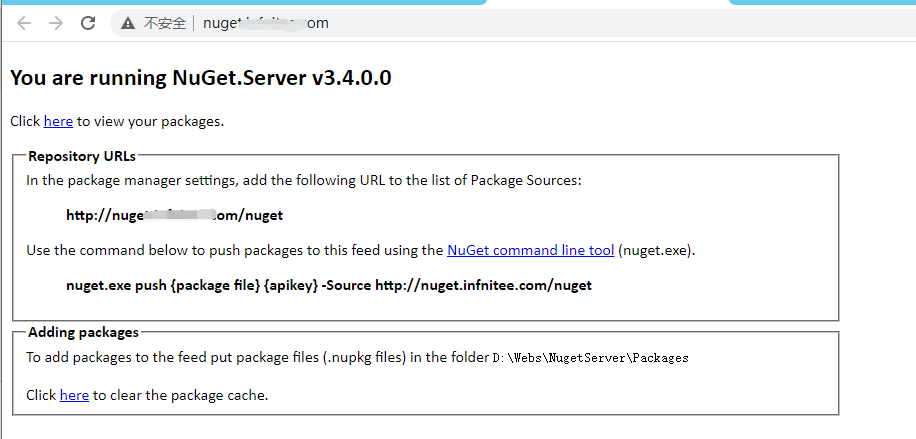Click the Adding packages section title

point(84,332)
